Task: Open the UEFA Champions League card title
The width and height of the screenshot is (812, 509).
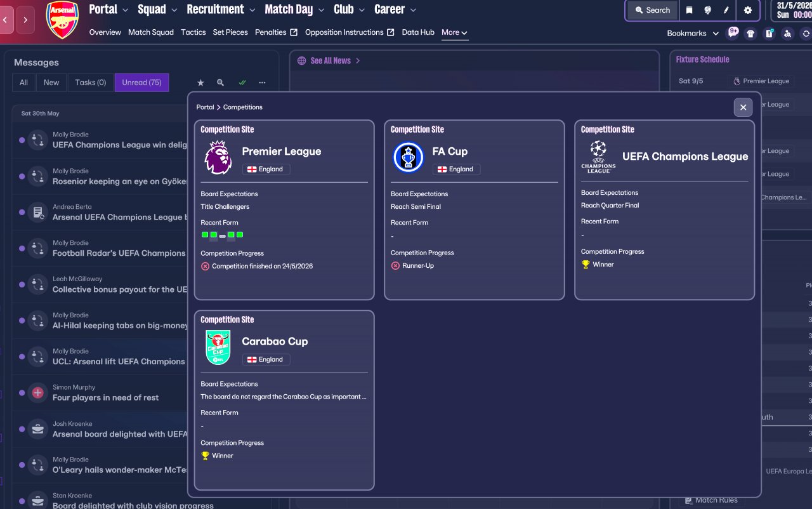Action: (685, 157)
